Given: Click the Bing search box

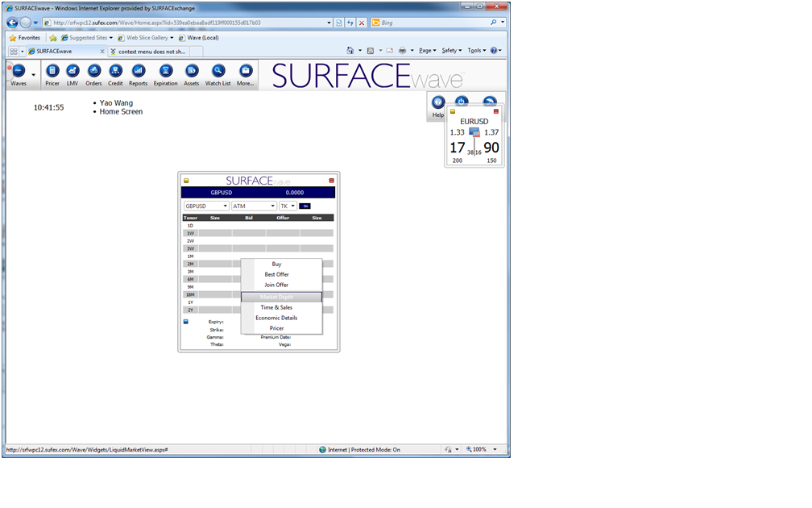Looking at the screenshot, I should pos(434,23).
